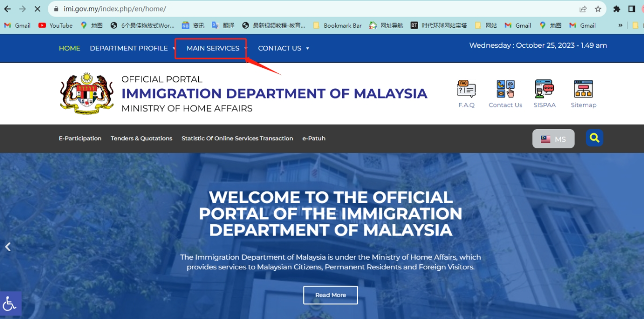This screenshot has height=319, width=644.
Task: Click the Welcome to the Official Portal heading
Action: [331, 214]
